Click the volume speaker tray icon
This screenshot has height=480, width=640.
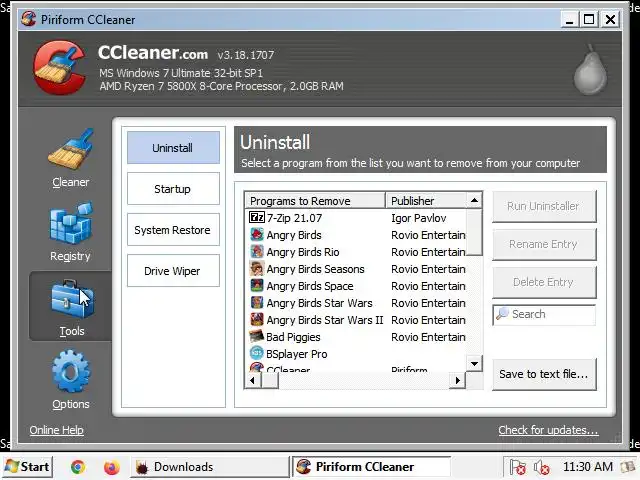(542, 467)
